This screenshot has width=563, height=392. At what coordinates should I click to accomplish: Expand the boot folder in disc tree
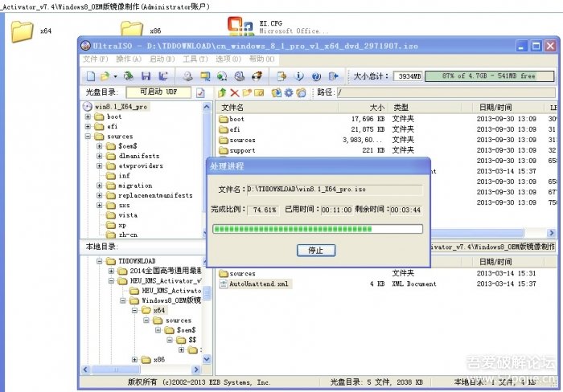[x=88, y=116]
